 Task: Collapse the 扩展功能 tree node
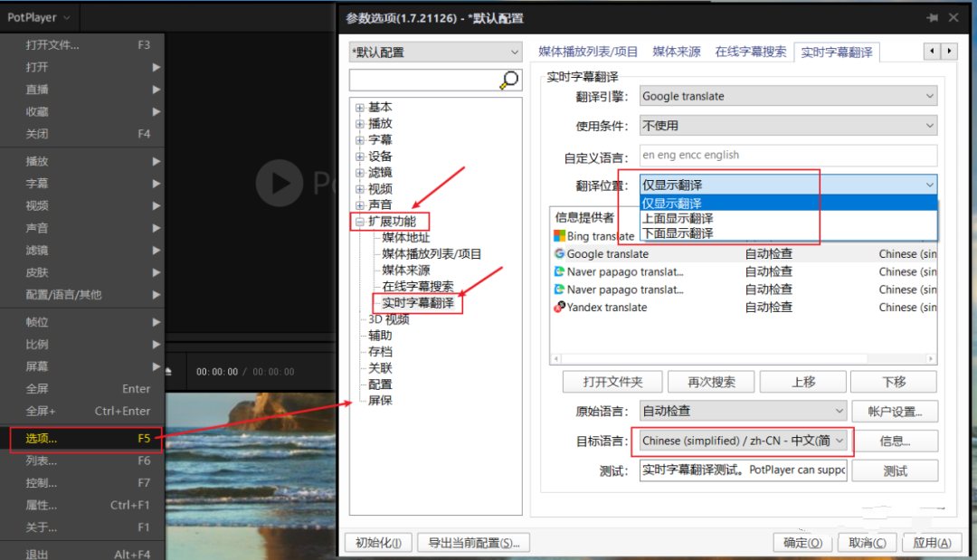(359, 221)
